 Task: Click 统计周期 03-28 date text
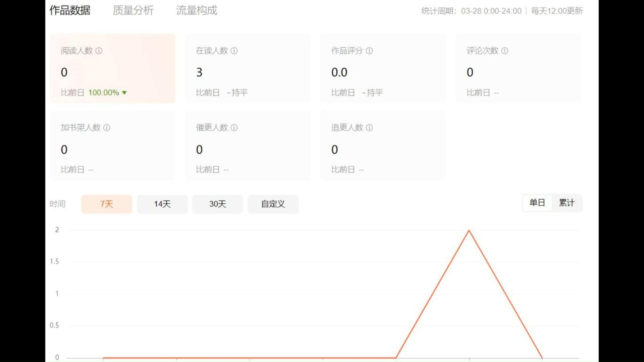[472, 11]
